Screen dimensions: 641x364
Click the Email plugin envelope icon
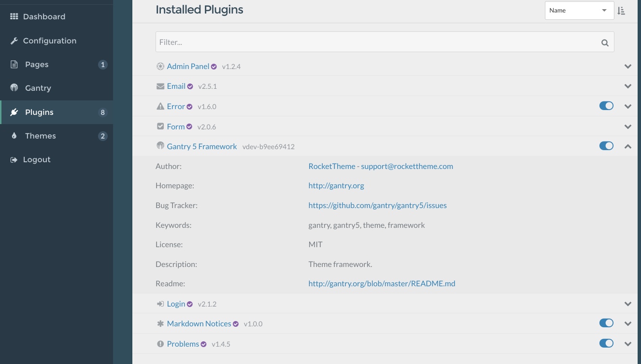[160, 86]
